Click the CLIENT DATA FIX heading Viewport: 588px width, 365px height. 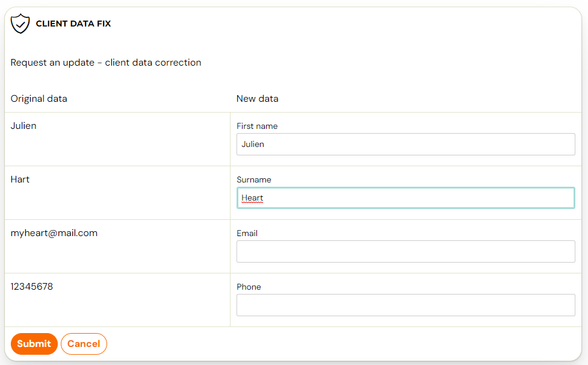(x=73, y=23)
